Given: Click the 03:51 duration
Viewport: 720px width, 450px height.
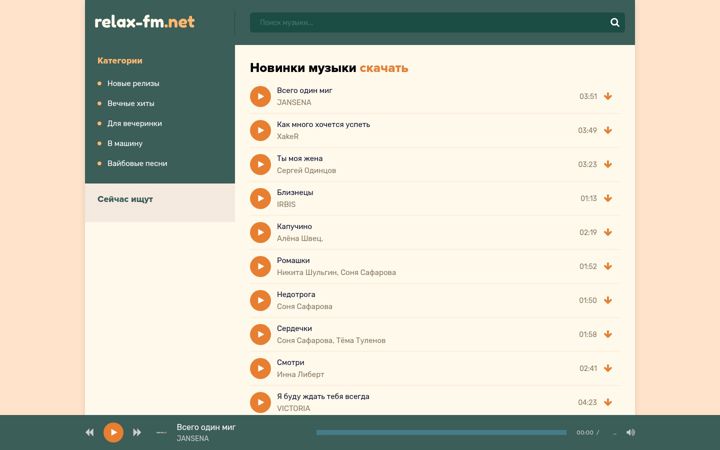Looking at the screenshot, I should [x=588, y=96].
